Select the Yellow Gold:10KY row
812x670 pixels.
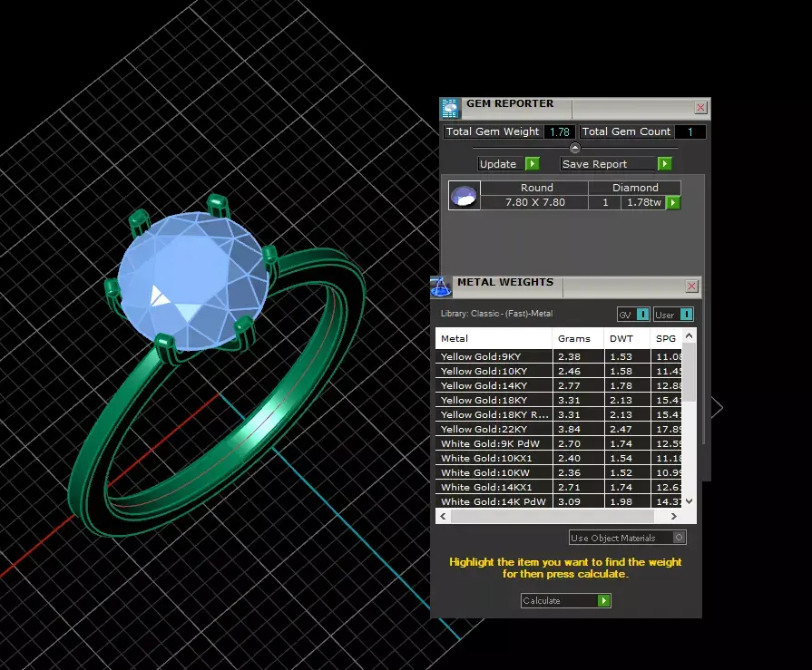tap(559, 371)
